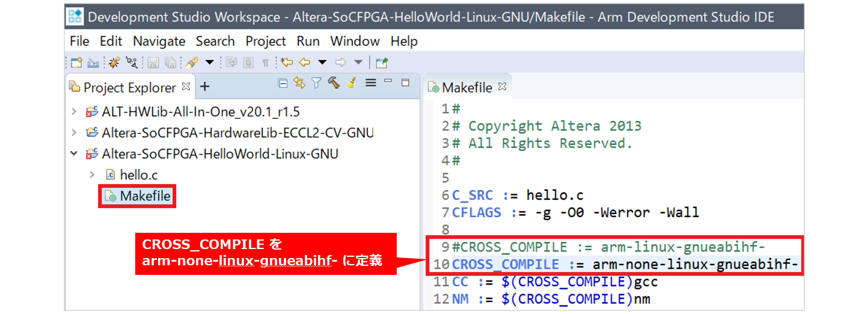Screen dimensions: 868x314
Task: Toggle word wrap toolbar icon
Action: point(231,62)
